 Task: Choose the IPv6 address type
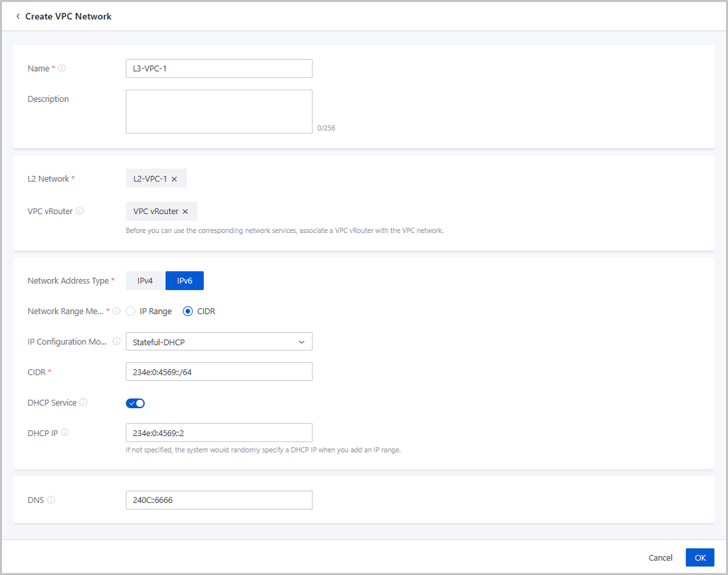click(x=184, y=281)
